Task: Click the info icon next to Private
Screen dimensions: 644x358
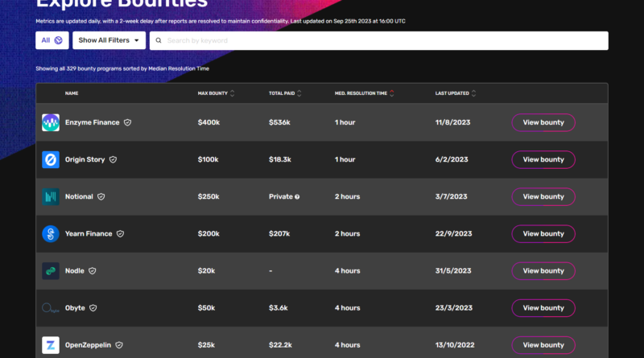Action: 297,196
